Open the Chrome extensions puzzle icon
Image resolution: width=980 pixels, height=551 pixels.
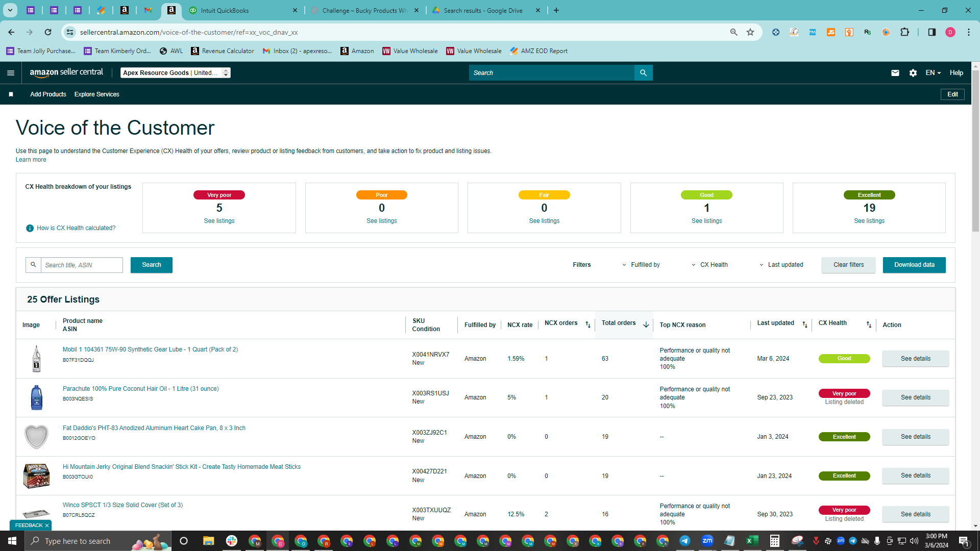pyautogui.click(x=904, y=32)
